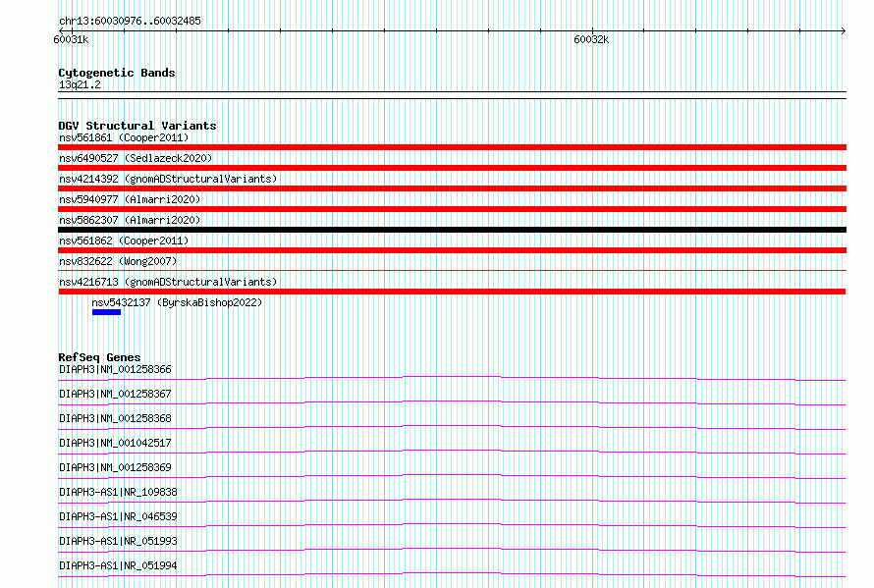This screenshot has height=588, width=874.
Task: Select the red bar under nsv5940977
Action: [x=452, y=209]
